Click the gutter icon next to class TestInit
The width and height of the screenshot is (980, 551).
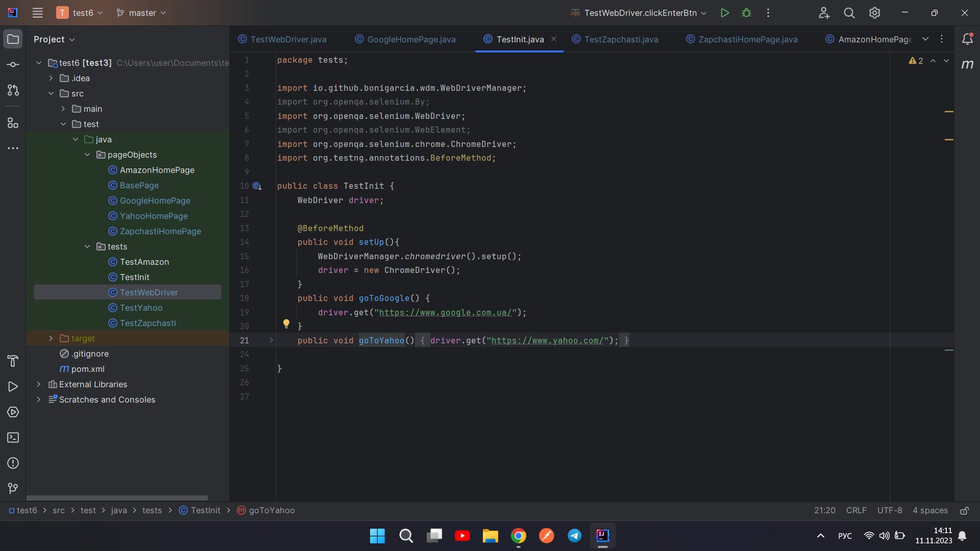[x=257, y=186]
